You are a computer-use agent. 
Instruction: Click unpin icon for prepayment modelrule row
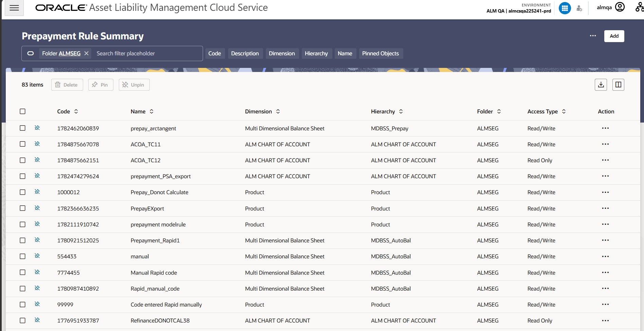[x=37, y=224]
